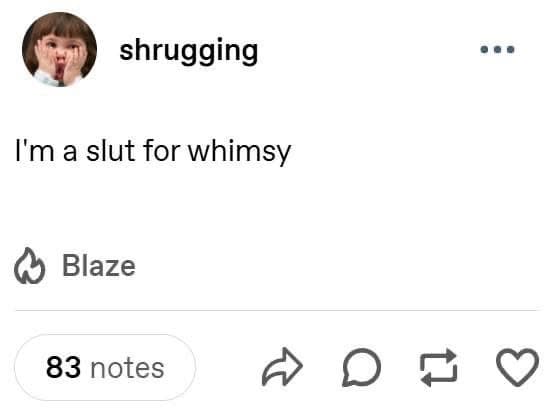This screenshot has width=549, height=411.
Task: Click the post text about whimsy
Action: click(x=153, y=152)
